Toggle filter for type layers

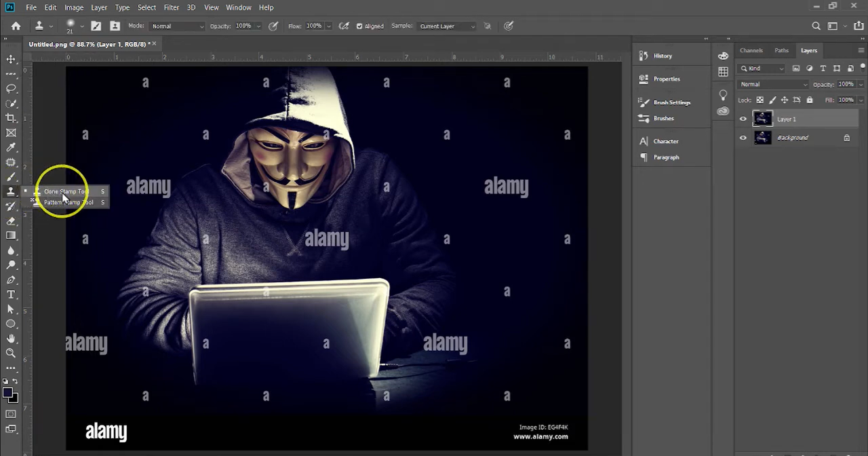click(823, 69)
